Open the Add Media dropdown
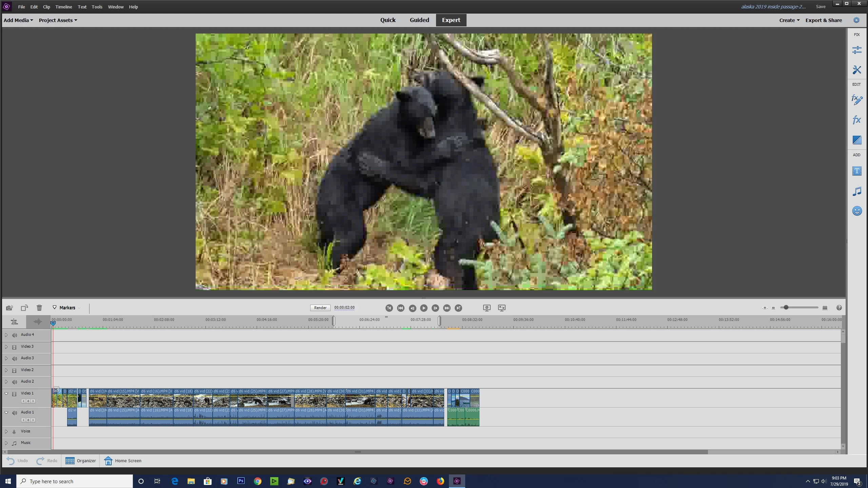The width and height of the screenshot is (868, 488). (x=18, y=20)
